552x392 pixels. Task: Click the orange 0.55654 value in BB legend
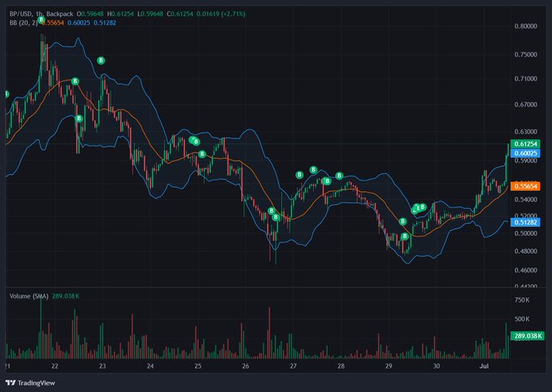[x=53, y=23]
